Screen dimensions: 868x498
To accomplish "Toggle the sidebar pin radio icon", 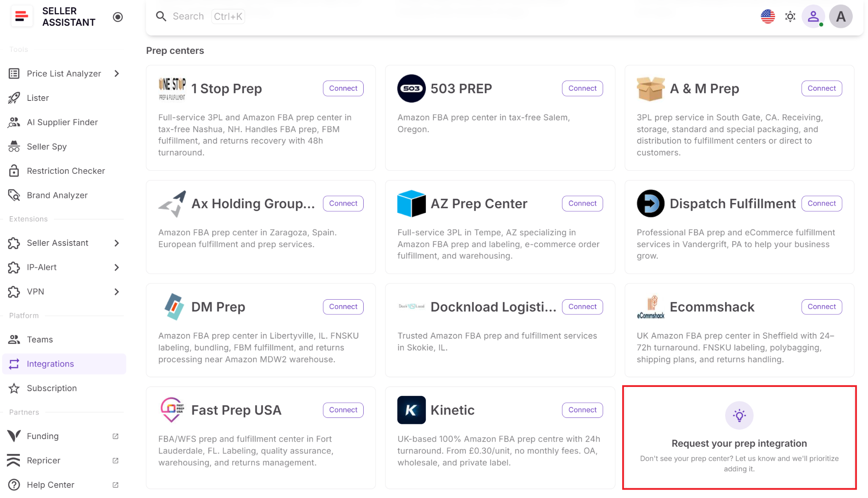I will (x=118, y=17).
